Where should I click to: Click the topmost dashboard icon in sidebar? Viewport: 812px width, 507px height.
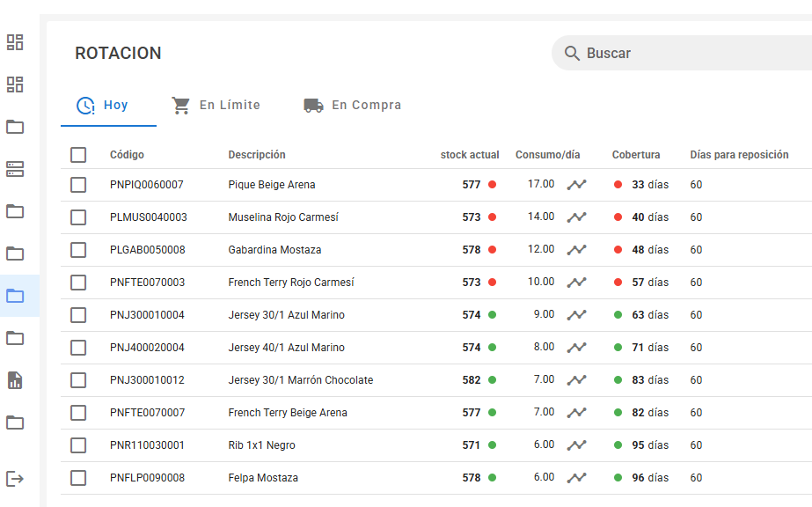15,42
